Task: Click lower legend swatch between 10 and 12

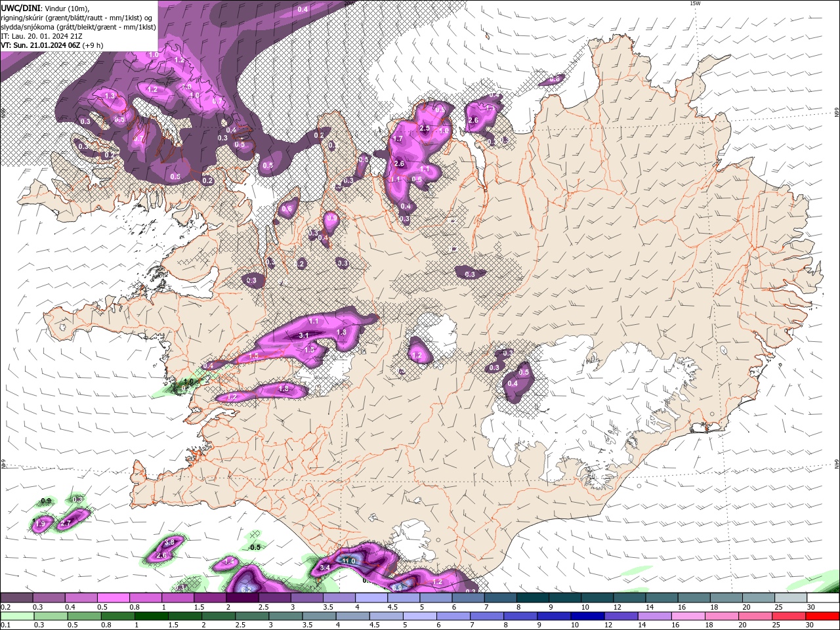Action: (587, 616)
